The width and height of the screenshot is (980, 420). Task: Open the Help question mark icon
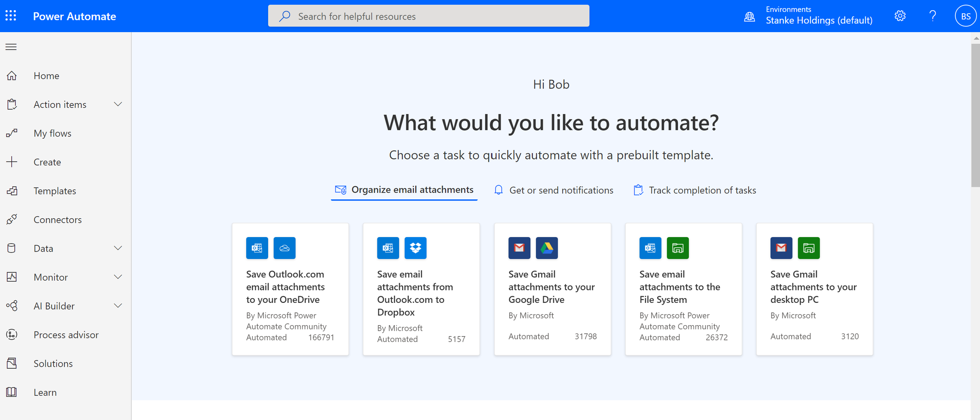coord(933,15)
